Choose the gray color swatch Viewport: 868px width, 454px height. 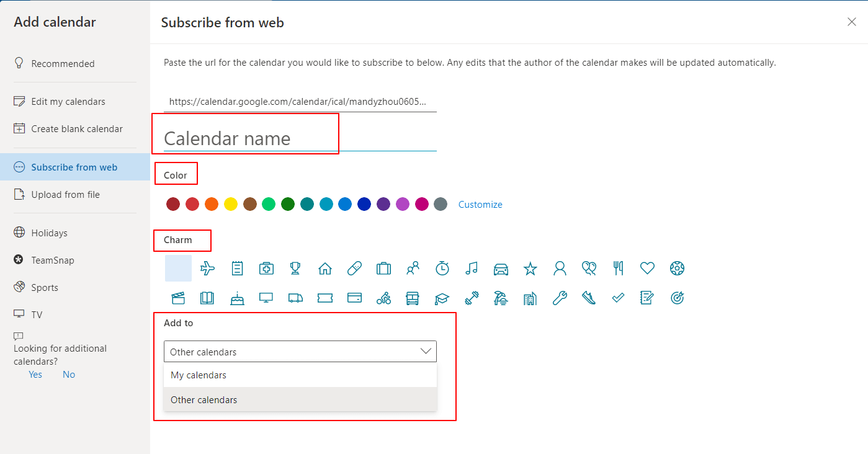click(x=441, y=204)
